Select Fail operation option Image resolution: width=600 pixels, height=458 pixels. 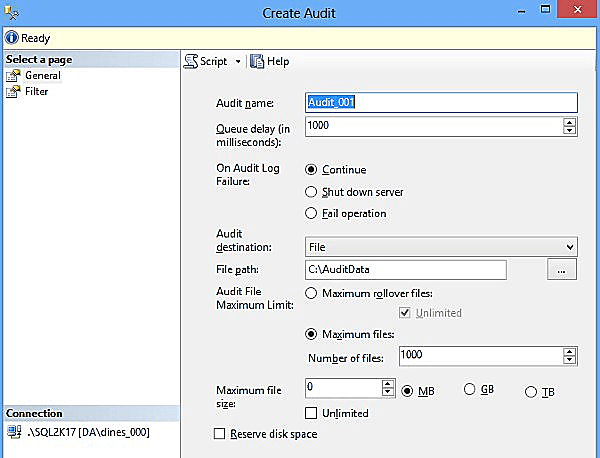coord(311,213)
